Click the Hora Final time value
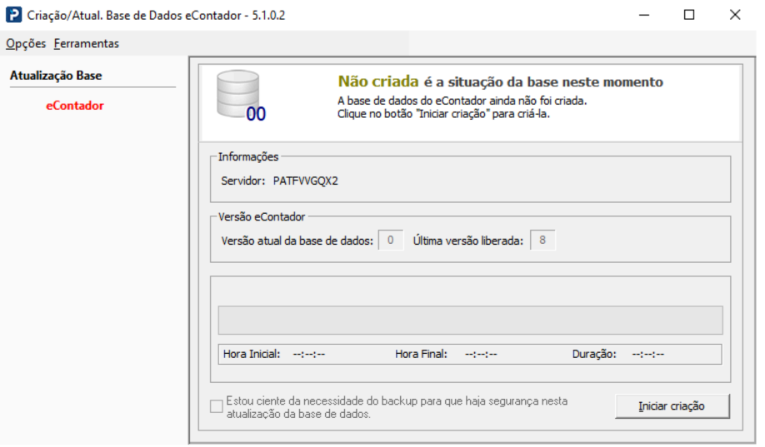Viewport: 765px width, 447px height. 481,354
